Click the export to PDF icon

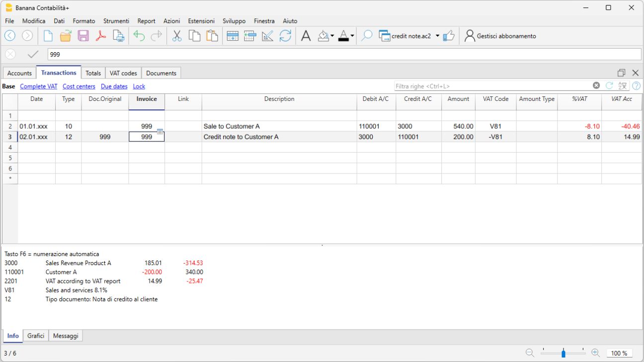click(101, 36)
